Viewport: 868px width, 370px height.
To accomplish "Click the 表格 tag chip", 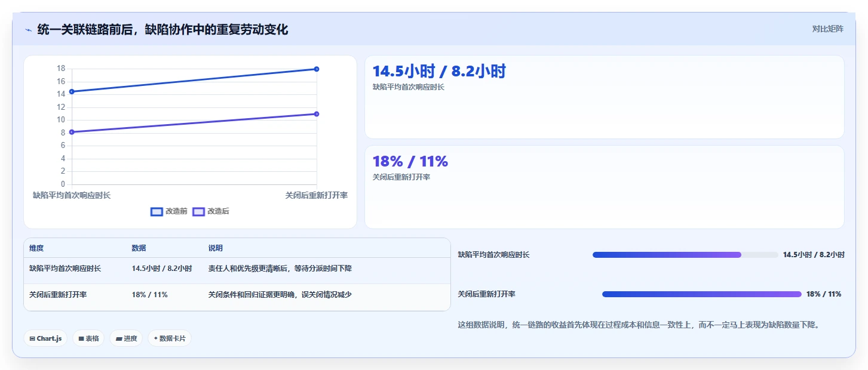I will (88, 338).
